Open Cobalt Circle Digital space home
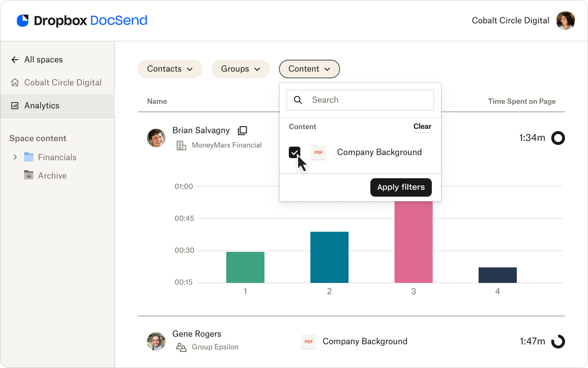The image size is (588, 368). pos(63,83)
